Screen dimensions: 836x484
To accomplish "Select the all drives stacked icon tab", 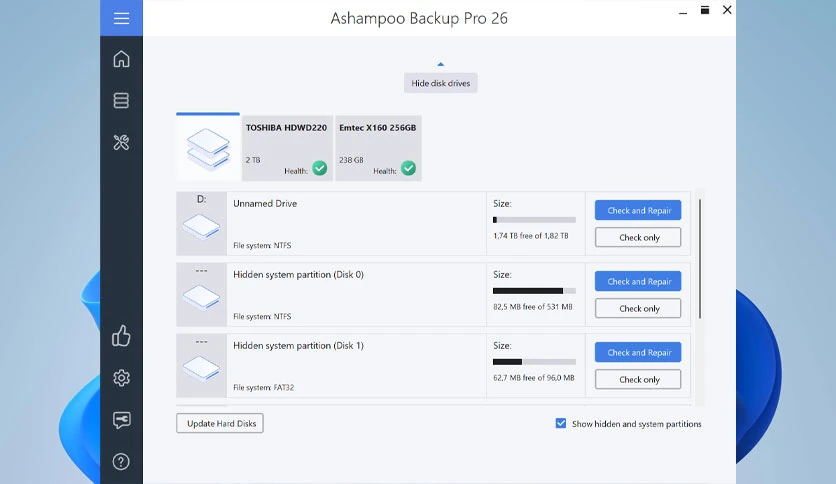I will (x=208, y=148).
